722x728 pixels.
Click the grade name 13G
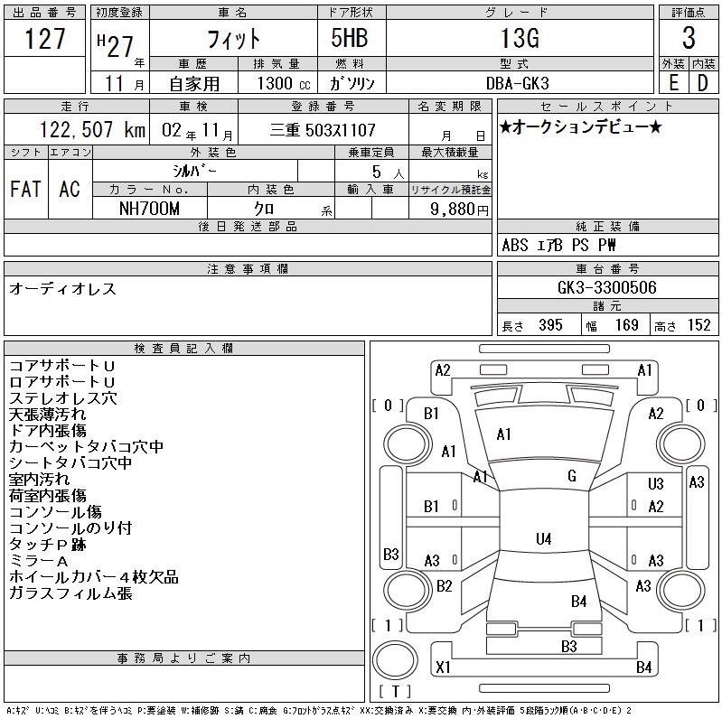pyautogui.click(x=530, y=40)
